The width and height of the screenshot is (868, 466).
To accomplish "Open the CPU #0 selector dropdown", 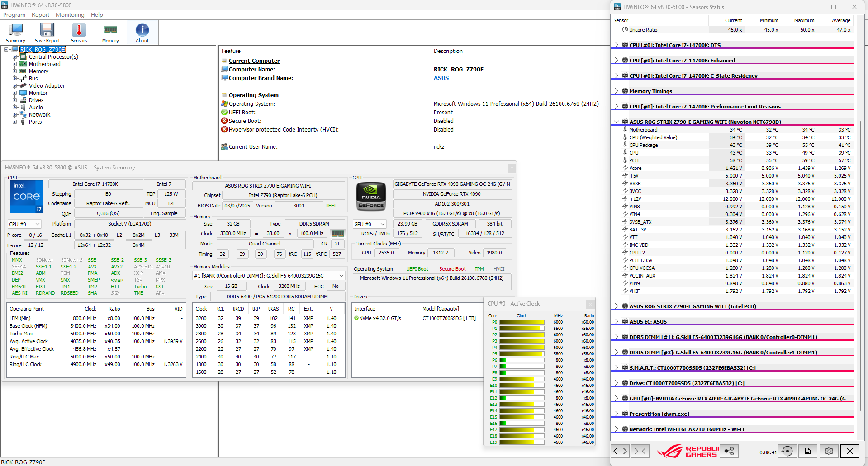I will click(x=24, y=224).
